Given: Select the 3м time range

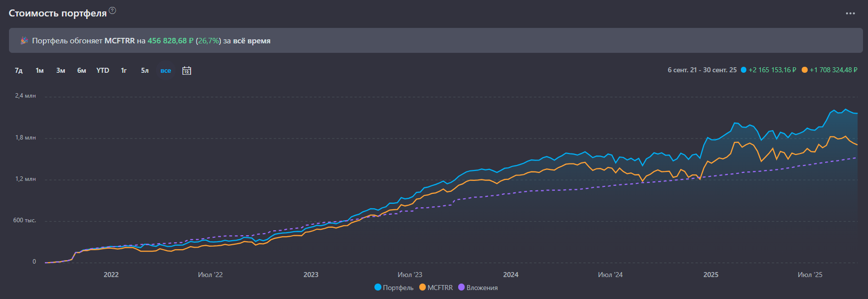Looking at the screenshot, I should coord(61,71).
